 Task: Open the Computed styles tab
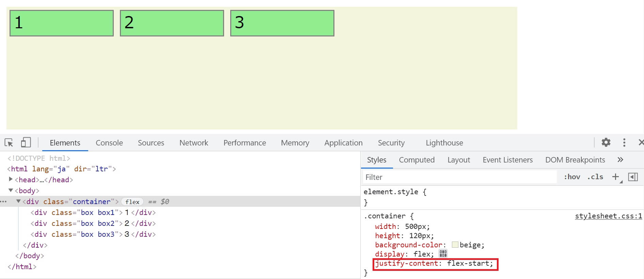click(417, 160)
